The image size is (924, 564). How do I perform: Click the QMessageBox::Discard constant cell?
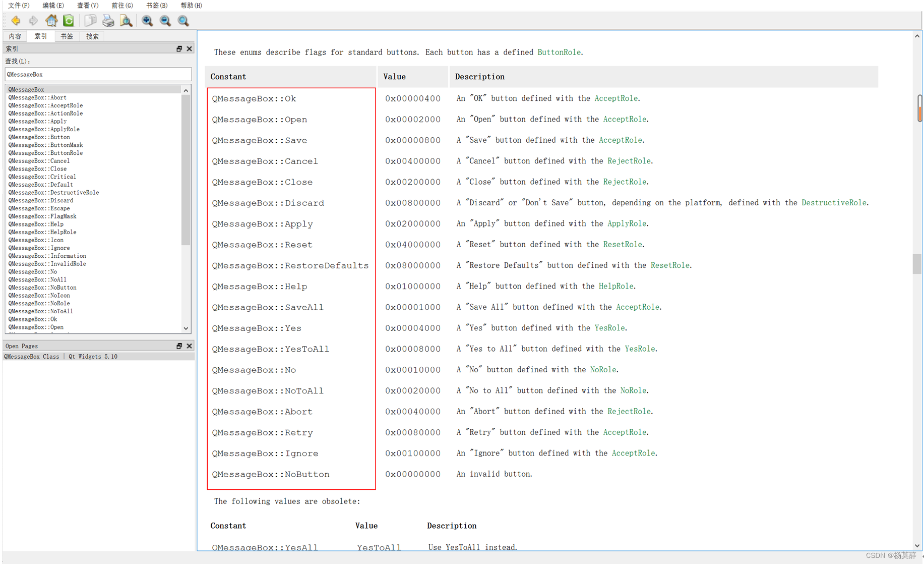pos(268,203)
